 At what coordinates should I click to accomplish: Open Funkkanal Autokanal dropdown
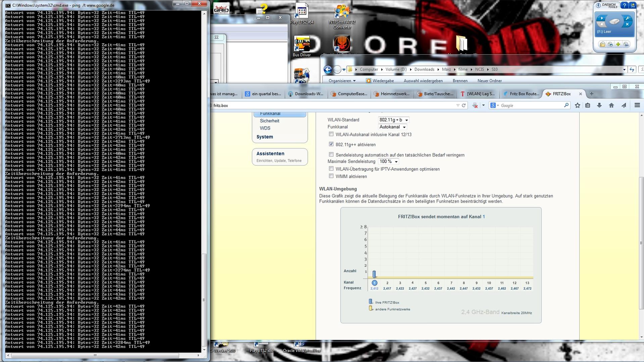pos(392,127)
